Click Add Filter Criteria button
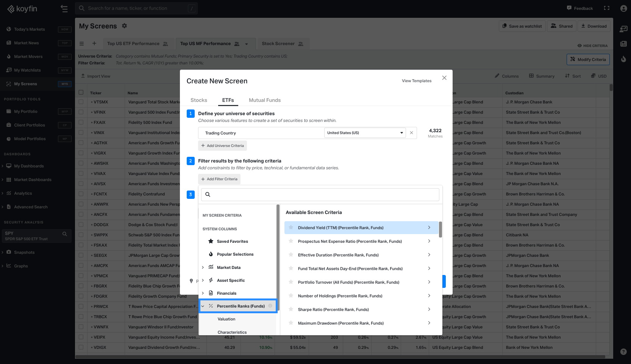This screenshot has width=631, height=364. click(219, 179)
